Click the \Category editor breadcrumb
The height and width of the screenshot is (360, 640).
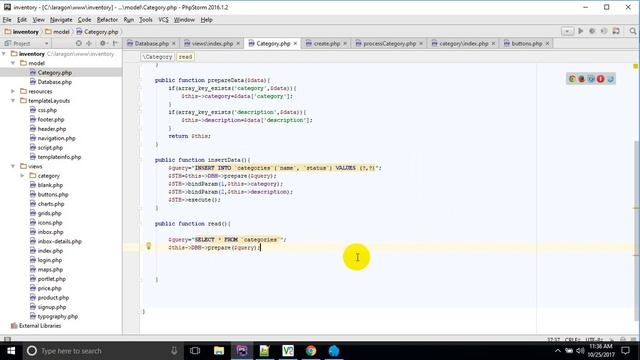[157, 57]
